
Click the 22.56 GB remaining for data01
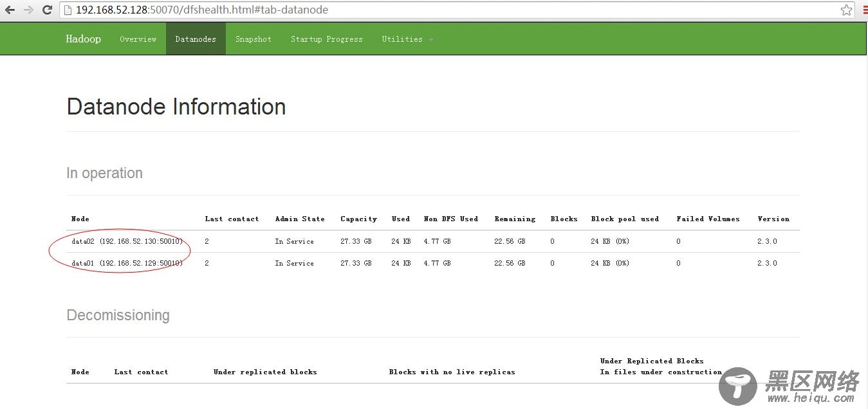pos(510,263)
